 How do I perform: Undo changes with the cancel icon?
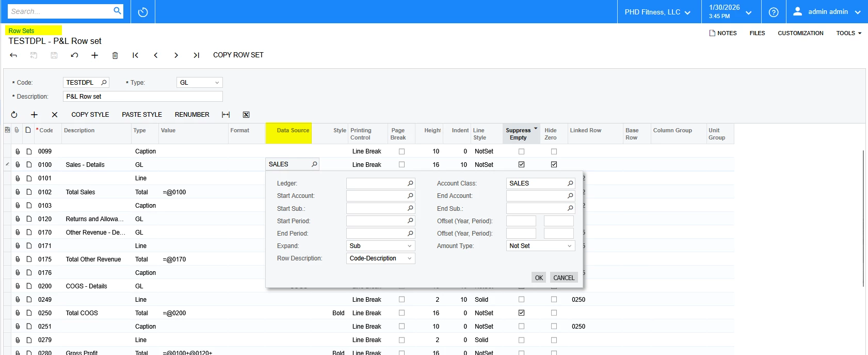[x=74, y=55]
